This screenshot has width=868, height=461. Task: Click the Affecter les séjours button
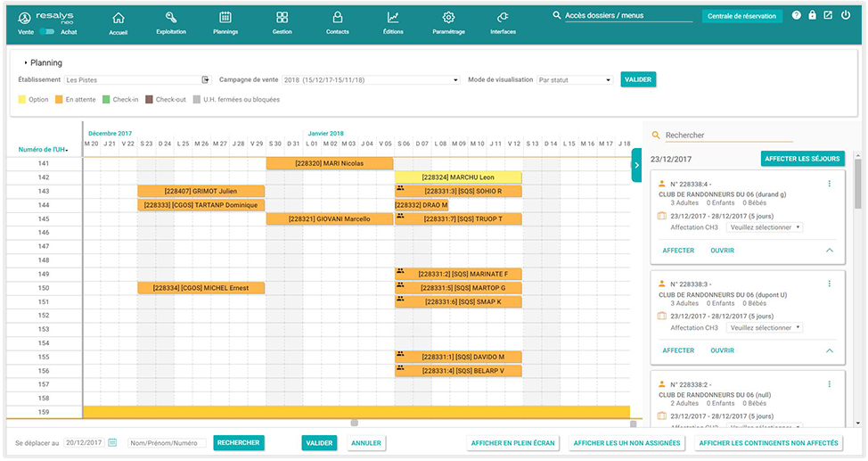(802, 159)
